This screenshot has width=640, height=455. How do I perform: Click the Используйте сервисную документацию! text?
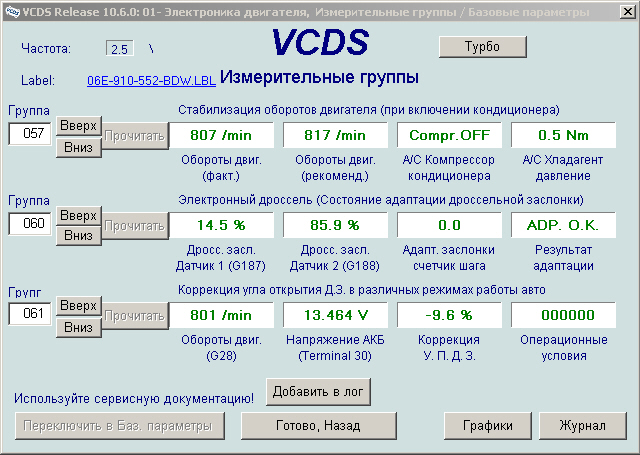tap(134, 399)
